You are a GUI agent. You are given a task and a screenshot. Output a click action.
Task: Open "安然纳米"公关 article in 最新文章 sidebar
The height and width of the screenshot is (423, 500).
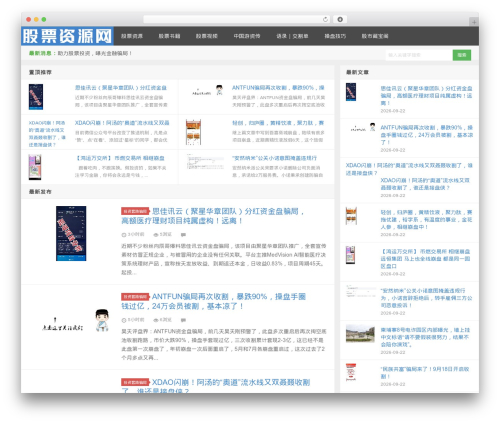click(426, 298)
